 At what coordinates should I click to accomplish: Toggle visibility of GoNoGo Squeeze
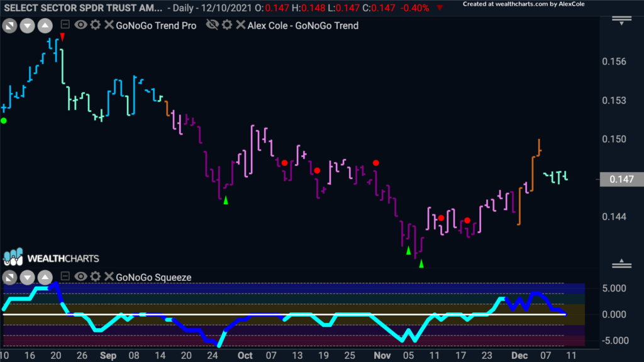pos(80,277)
